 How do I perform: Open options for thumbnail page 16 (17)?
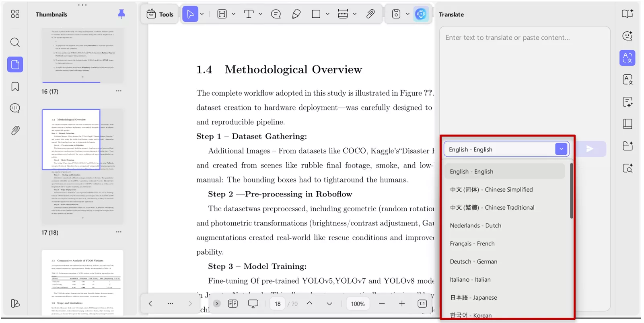pos(119,91)
